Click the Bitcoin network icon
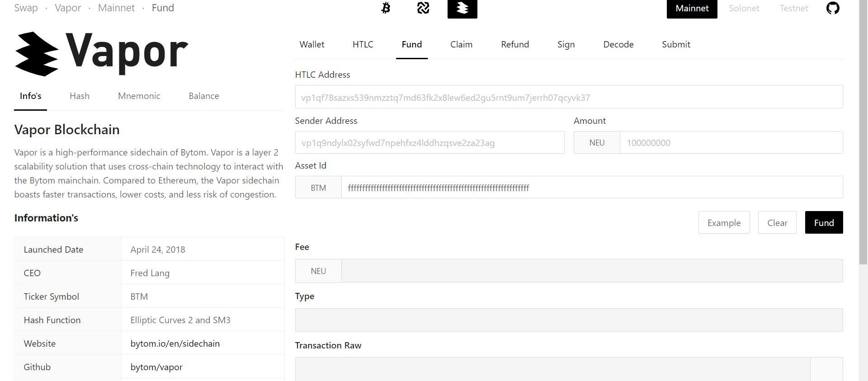 click(x=386, y=8)
